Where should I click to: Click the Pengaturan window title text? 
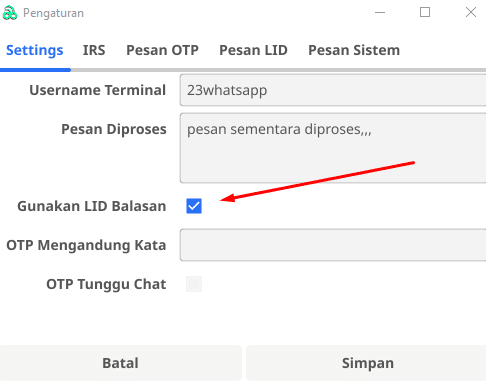[53, 13]
